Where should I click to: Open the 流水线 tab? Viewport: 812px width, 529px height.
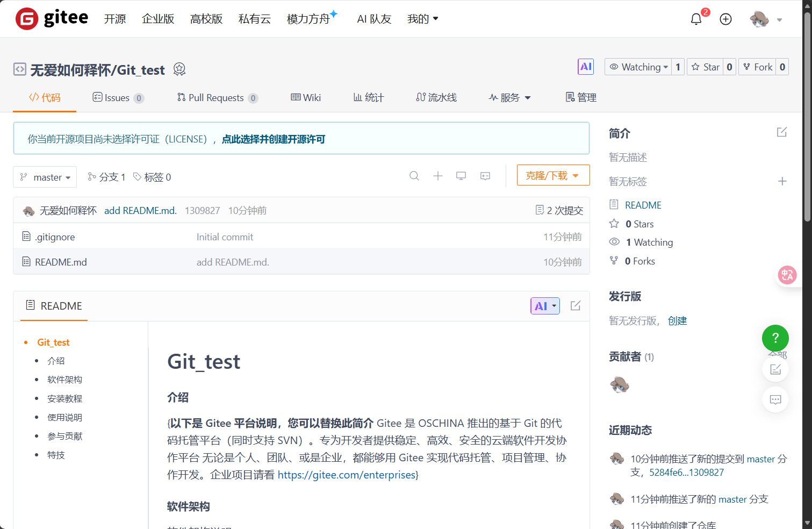[436, 97]
